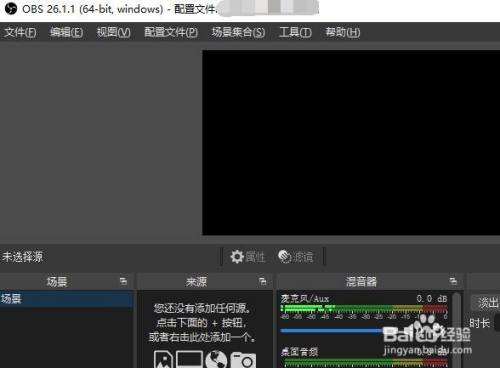Open the 淡出 transition dropdown
Screen dimensions: 500x368
tap(485, 303)
